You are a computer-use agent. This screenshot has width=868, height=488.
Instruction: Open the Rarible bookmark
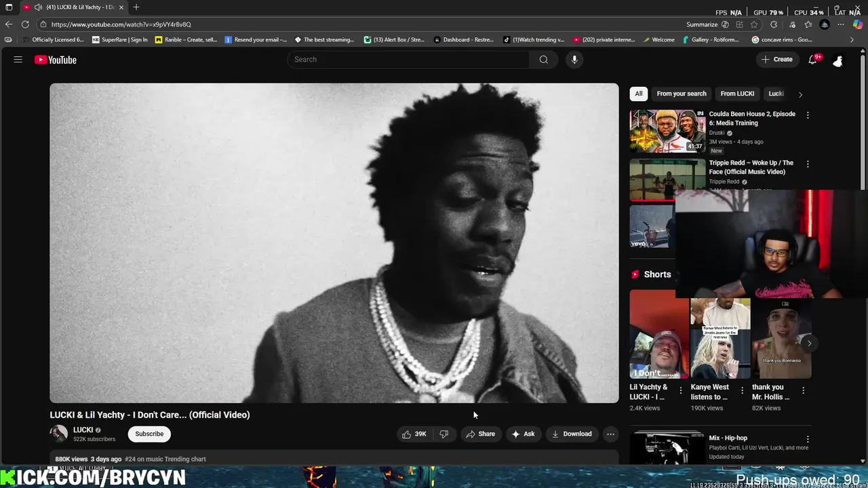pos(186,40)
